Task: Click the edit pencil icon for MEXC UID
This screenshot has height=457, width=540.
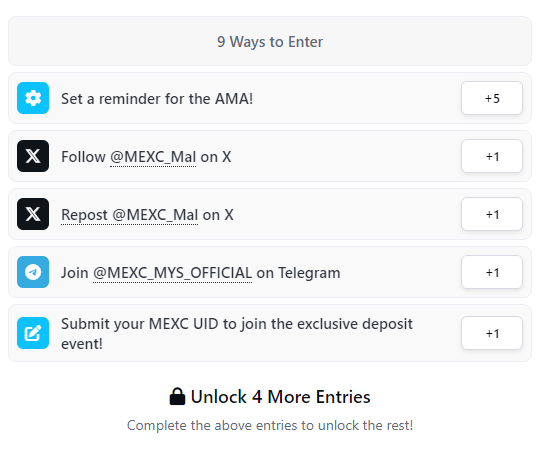Action: [x=33, y=333]
